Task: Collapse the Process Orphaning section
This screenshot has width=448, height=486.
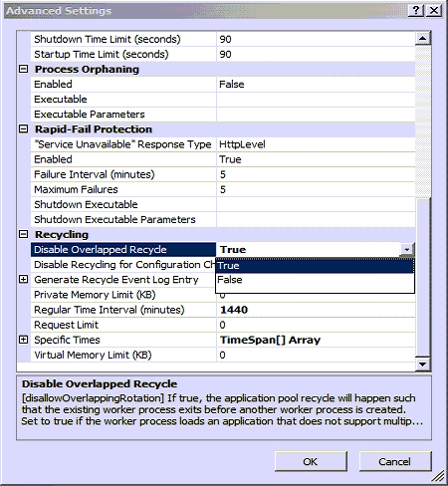Action: tap(23, 69)
